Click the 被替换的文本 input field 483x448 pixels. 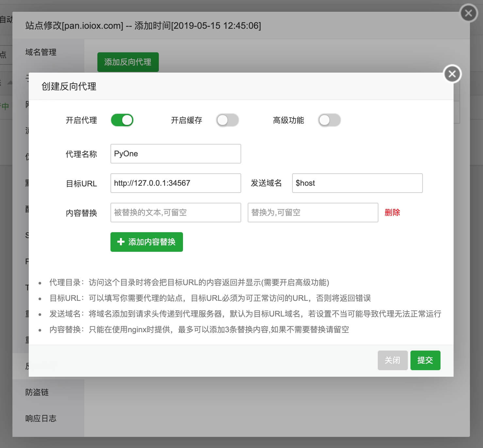coord(176,213)
